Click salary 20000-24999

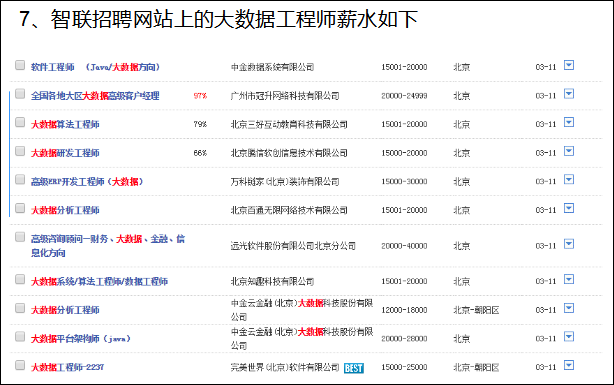coord(404,96)
